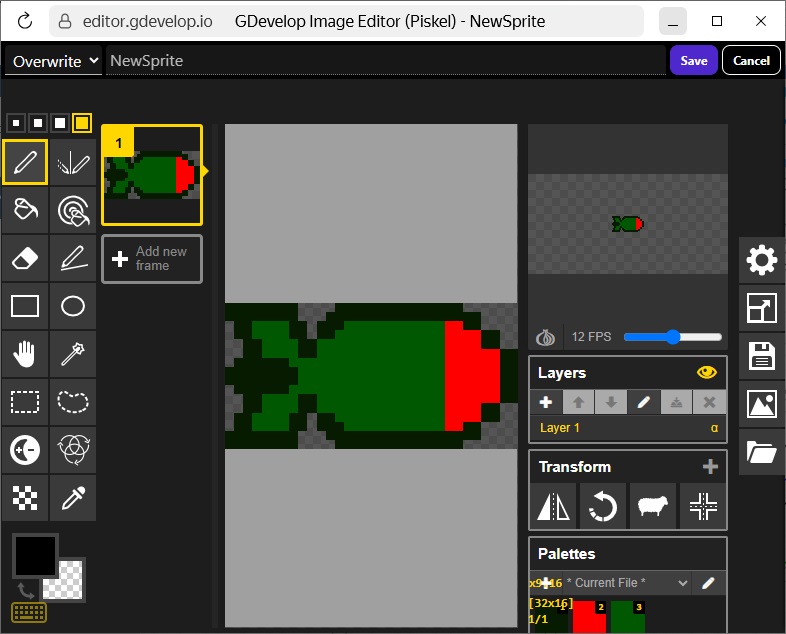Expand Transform panel with plus icon
The image size is (786, 634).
pyautogui.click(x=710, y=467)
